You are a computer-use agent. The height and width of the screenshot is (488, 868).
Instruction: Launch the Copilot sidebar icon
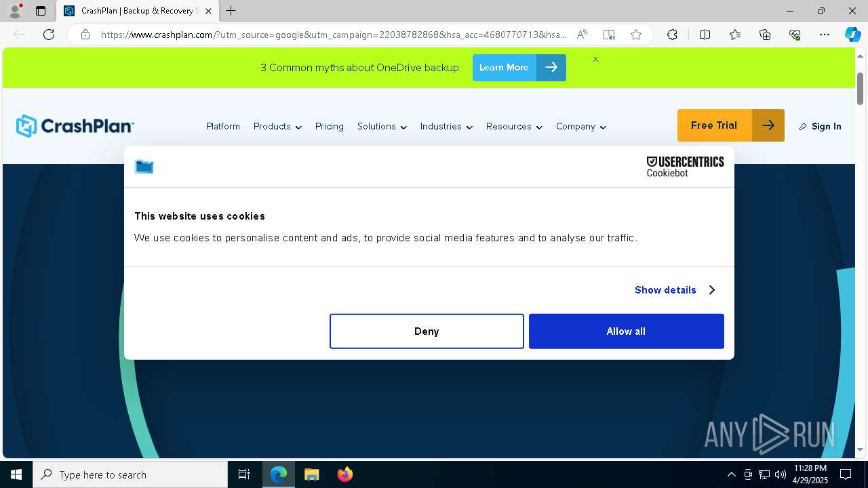(852, 35)
